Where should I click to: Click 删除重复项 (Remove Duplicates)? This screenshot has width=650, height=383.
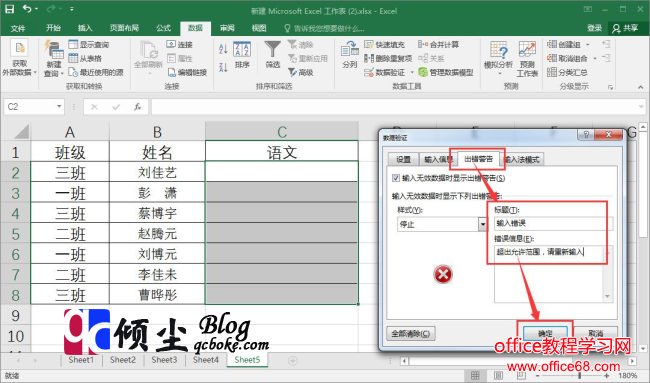point(388,58)
